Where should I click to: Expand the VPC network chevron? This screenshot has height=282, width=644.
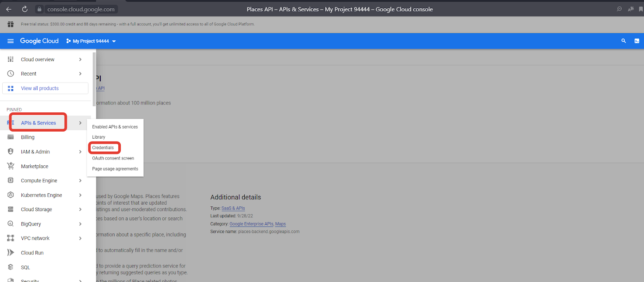tap(80, 238)
